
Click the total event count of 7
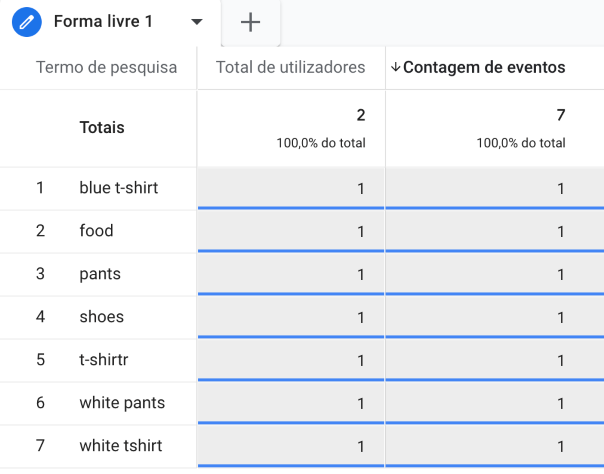tap(560, 116)
